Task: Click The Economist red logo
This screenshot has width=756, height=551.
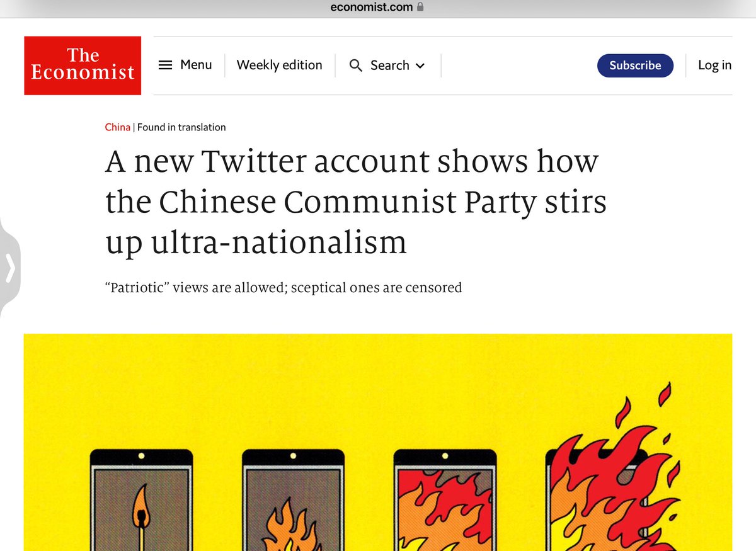Action: [83, 65]
